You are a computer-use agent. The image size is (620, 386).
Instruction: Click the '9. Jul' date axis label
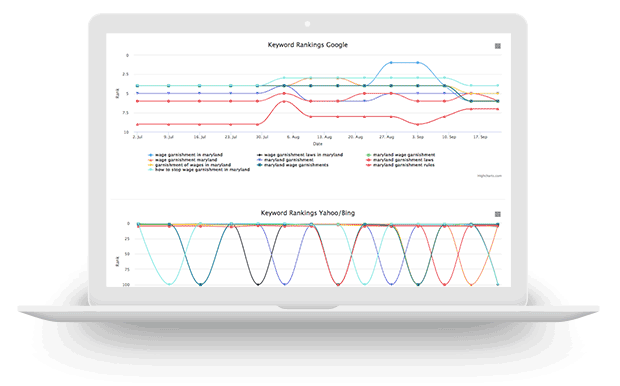coord(168,137)
